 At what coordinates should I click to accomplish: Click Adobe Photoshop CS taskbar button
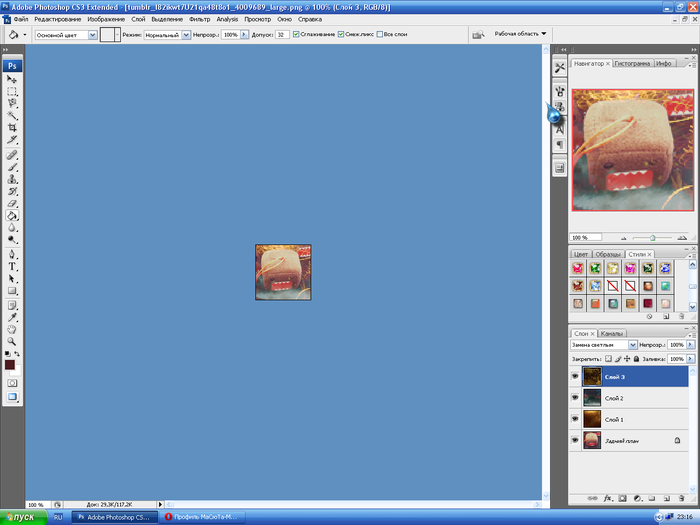click(115, 517)
